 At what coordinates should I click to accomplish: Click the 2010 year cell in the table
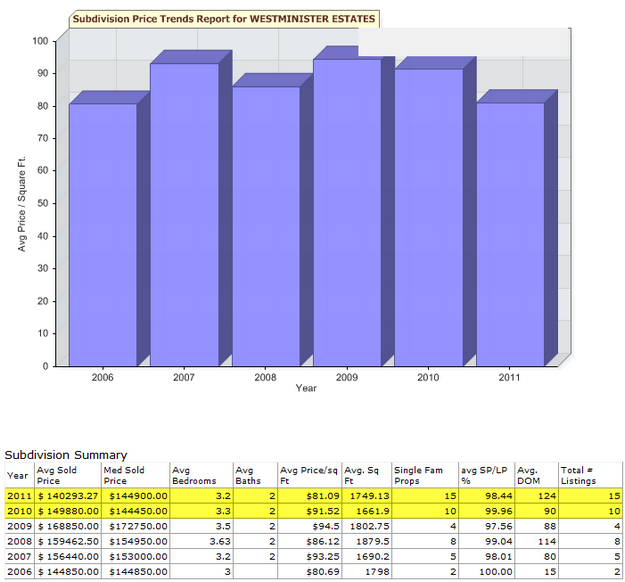[20, 511]
